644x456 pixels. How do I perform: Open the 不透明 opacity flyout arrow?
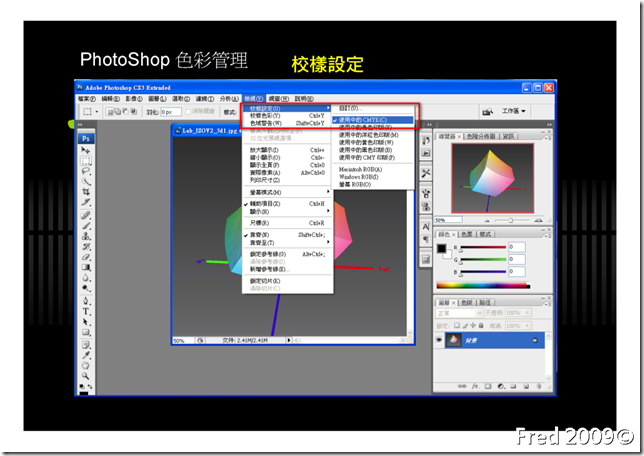coord(527,313)
